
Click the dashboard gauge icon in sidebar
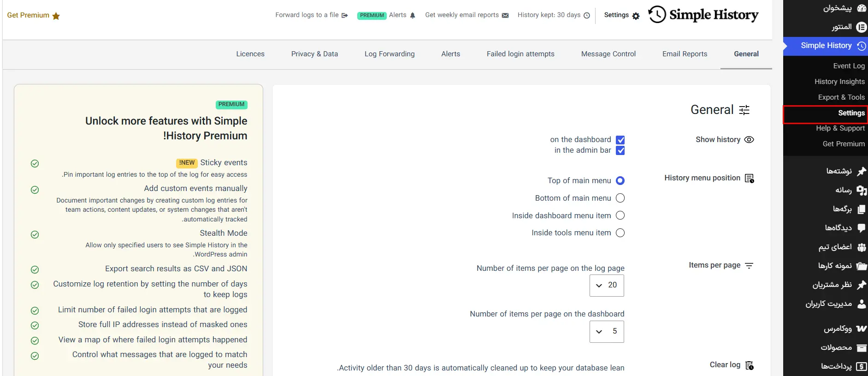point(861,8)
